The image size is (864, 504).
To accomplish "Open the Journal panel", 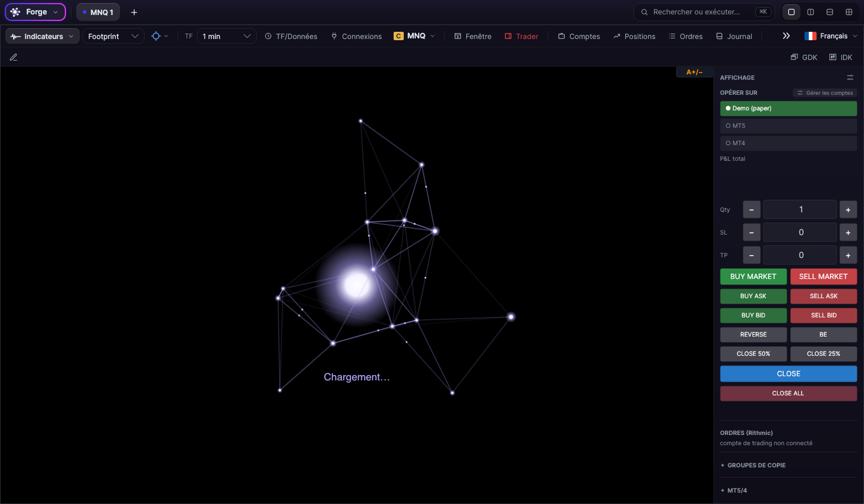I will point(734,36).
